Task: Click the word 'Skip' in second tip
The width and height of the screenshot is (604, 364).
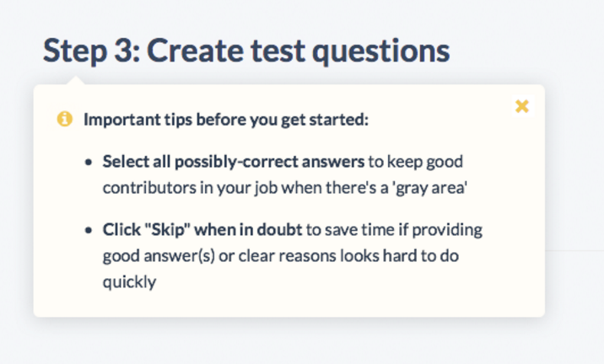Action: click(x=168, y=230)
